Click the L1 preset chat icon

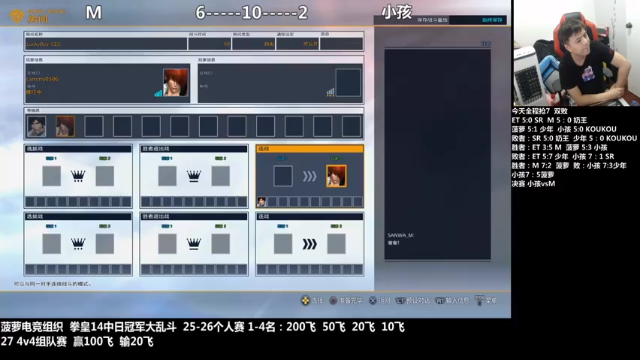point(401,301)
